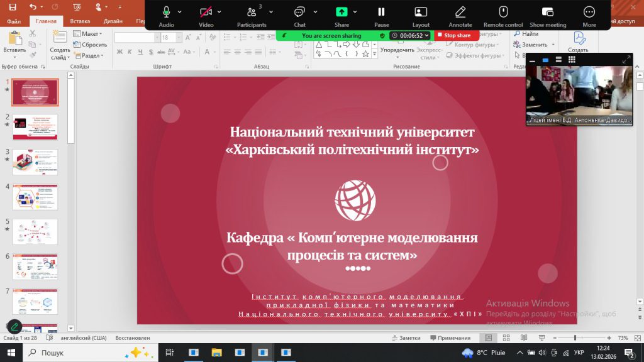Click the Stop share button

453,36
